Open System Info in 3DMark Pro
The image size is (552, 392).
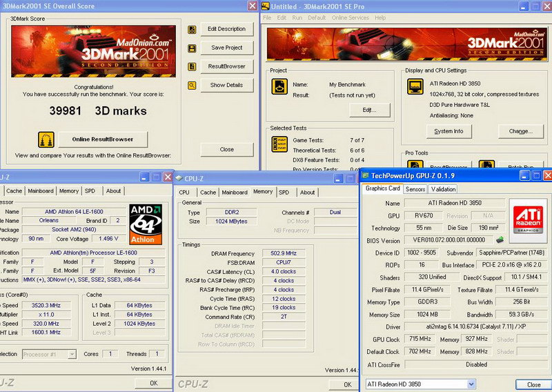[448, 131]
